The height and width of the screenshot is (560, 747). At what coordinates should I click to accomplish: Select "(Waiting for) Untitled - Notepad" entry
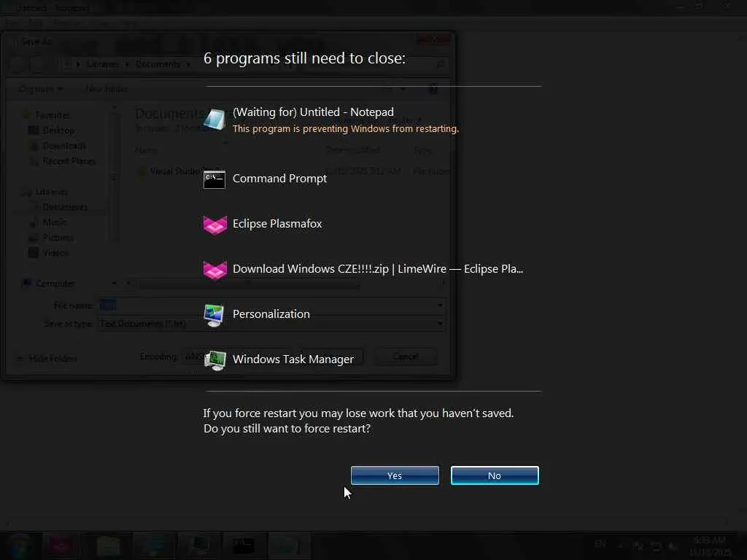[x=313, y=112]
